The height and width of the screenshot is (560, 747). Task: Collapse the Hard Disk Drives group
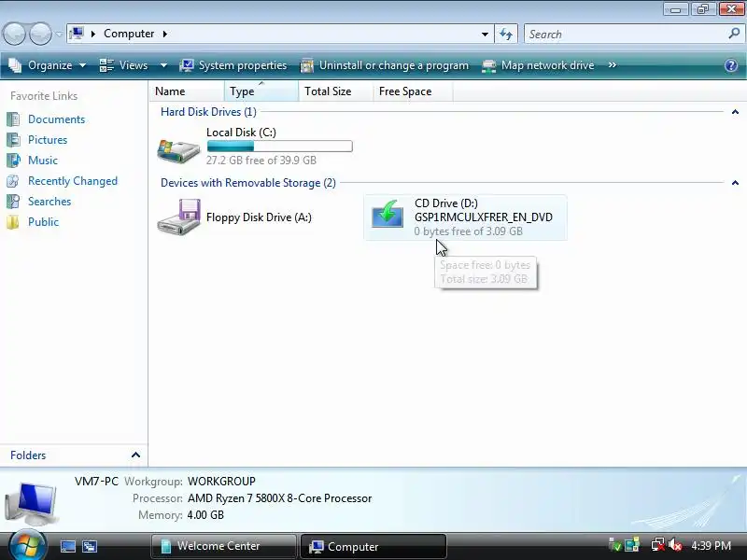click(x=735, y=112)
